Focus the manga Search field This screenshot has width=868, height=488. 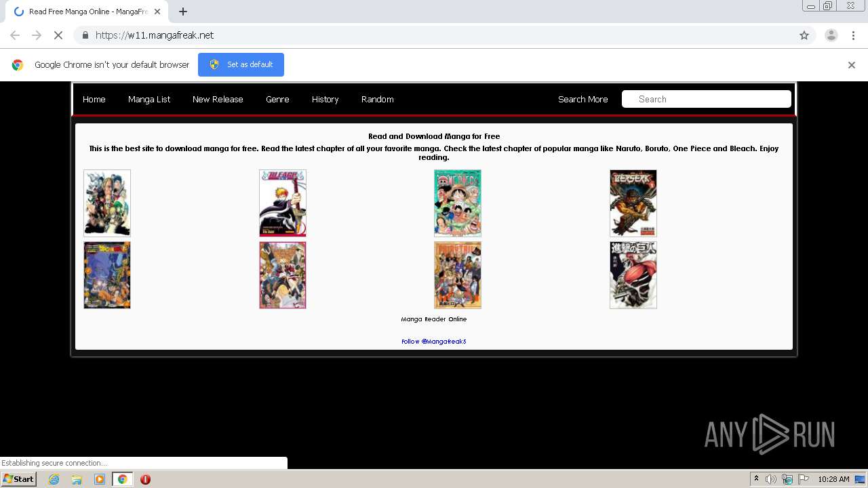707,99
